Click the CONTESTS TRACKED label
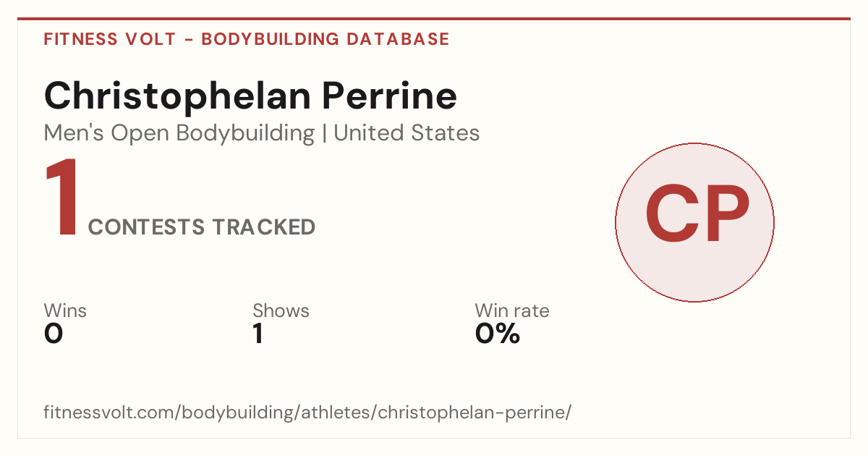 pos(202,227)
